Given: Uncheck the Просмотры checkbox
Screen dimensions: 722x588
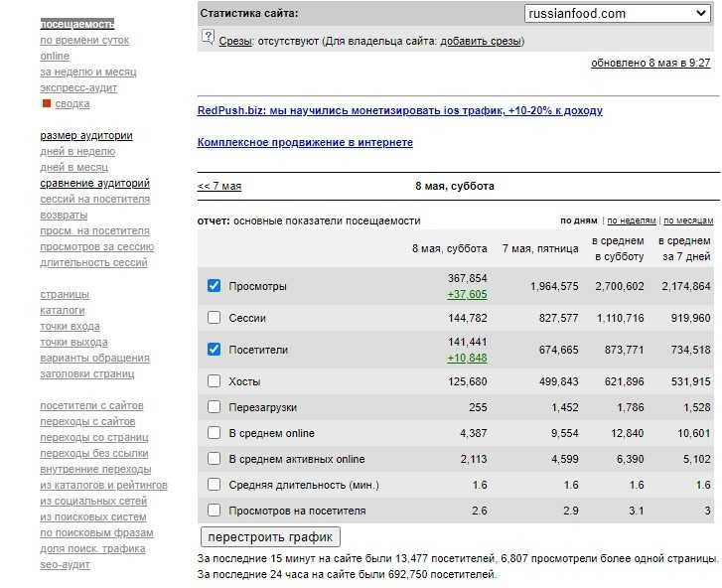Looking at the screenshot, I should (x=214, y=286).
